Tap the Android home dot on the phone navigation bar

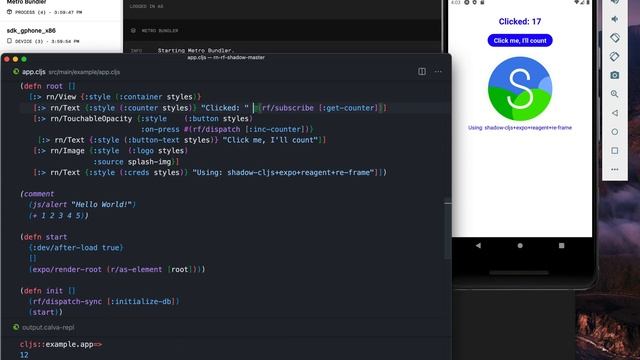(520, 246)
